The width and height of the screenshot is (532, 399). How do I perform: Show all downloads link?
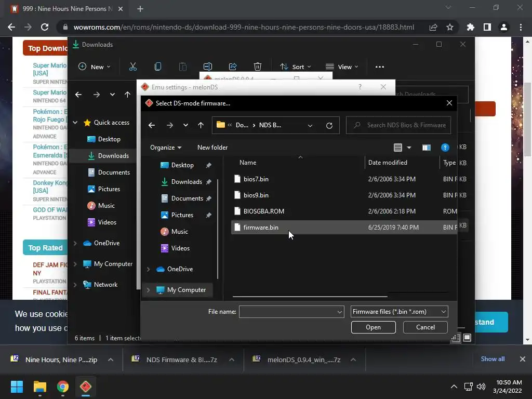tap(493, 359)
